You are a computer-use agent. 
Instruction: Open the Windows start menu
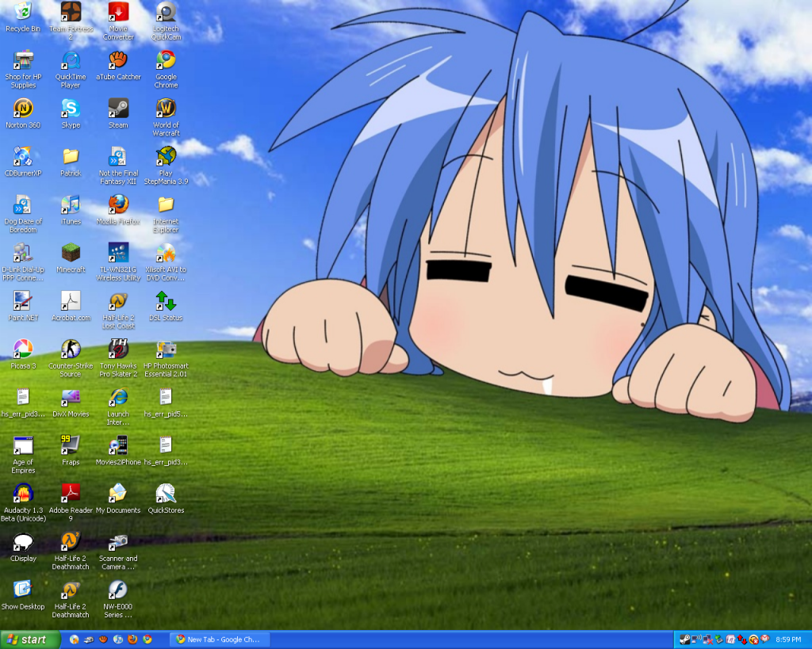pyautogui.click(x=30, y=639)
